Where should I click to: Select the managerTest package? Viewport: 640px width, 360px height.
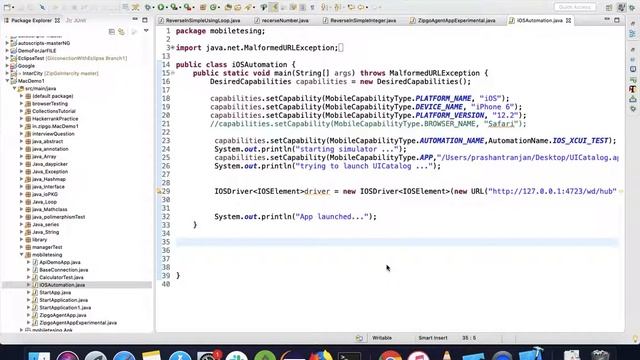(x=47, y=247)
